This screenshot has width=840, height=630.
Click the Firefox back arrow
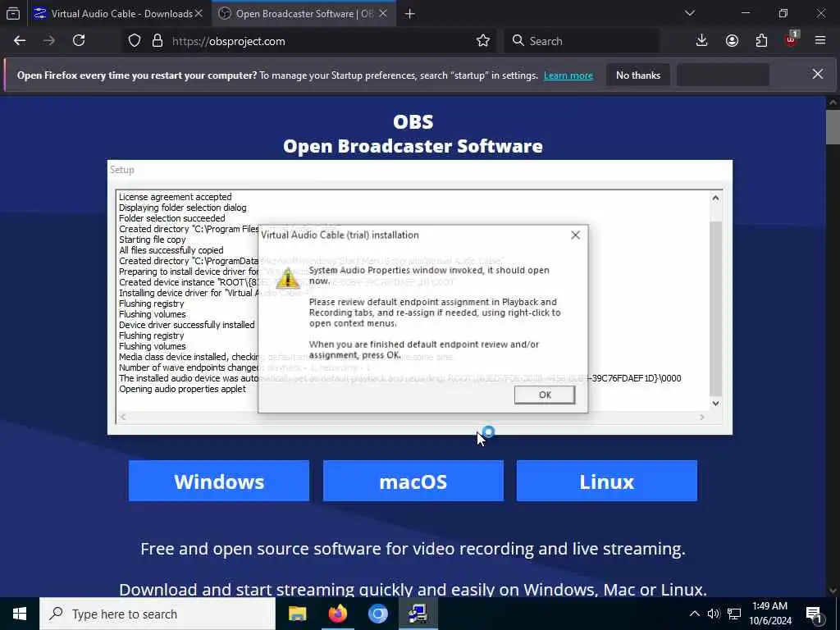coord(20,41)
